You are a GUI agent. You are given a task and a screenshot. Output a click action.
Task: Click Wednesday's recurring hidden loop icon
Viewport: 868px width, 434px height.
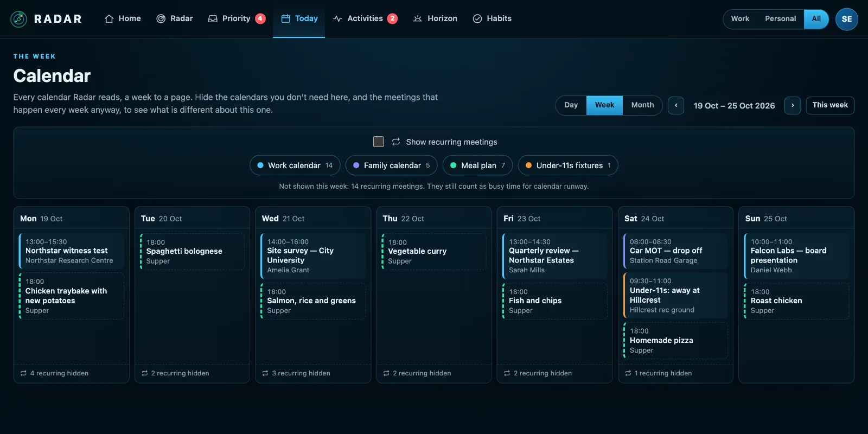(265, 373)
